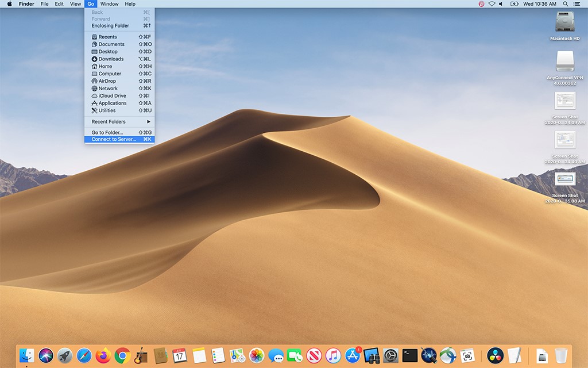Launch DaVinci Resolve from the Dock
This screenshot has height=368, width=588.
[x=495, y=355]
